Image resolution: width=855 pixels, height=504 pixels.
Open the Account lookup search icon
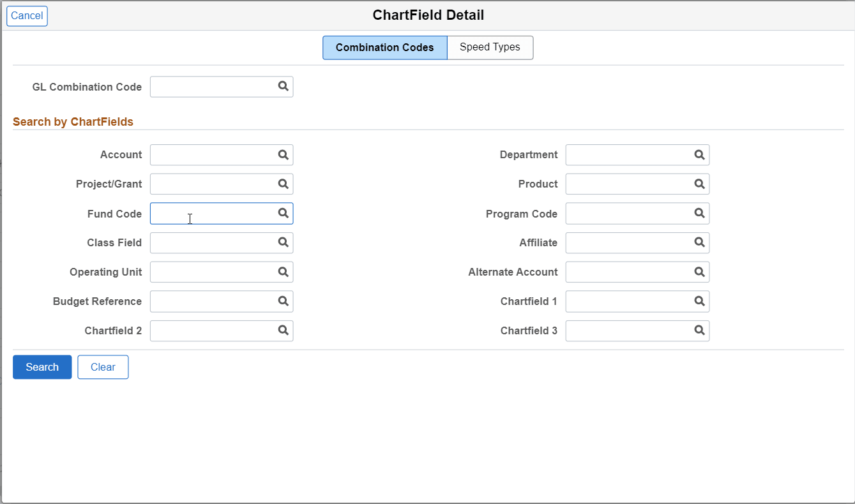pos(284,154)
